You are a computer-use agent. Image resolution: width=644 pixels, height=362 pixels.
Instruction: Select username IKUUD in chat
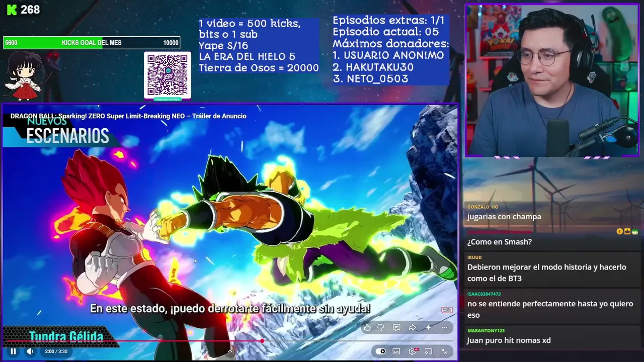(474, 257)
